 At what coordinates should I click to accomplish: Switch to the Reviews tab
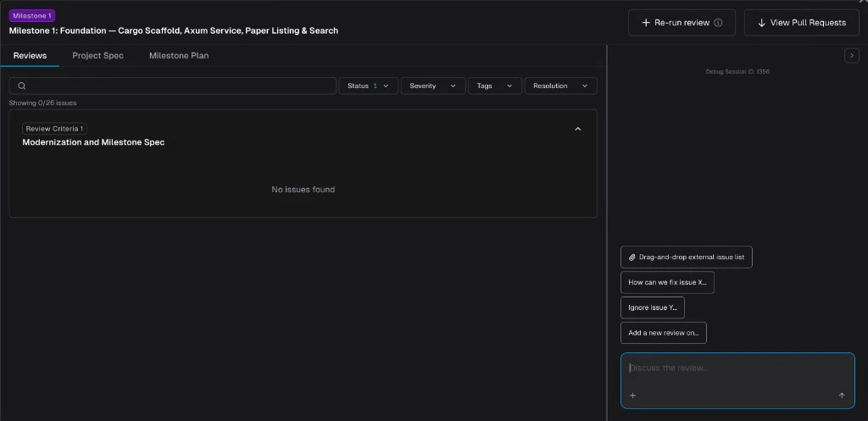coord(30,55)
